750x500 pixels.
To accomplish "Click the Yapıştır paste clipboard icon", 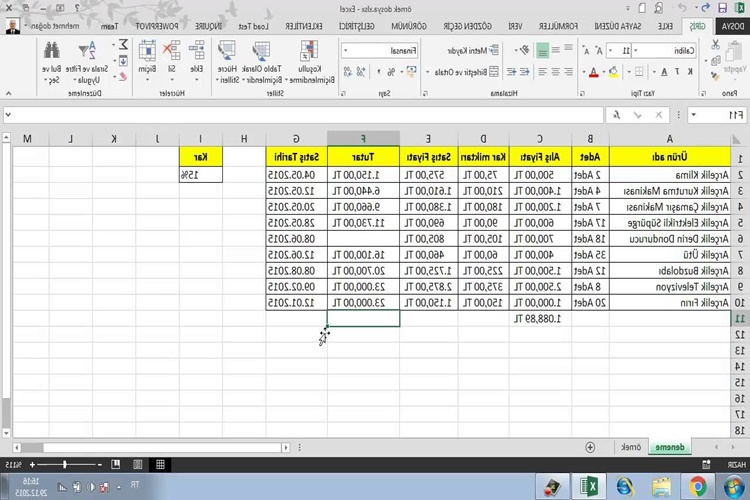I will [734, 51].
